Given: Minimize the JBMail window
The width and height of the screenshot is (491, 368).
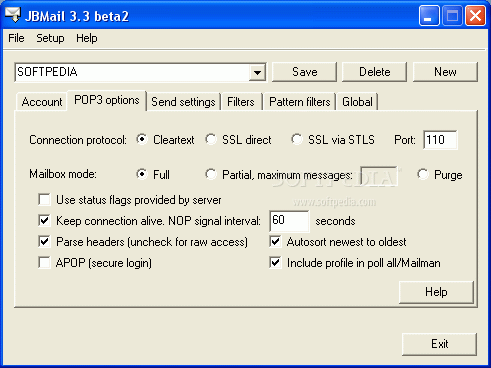Looking at the screenshot, I should [429, 15].
